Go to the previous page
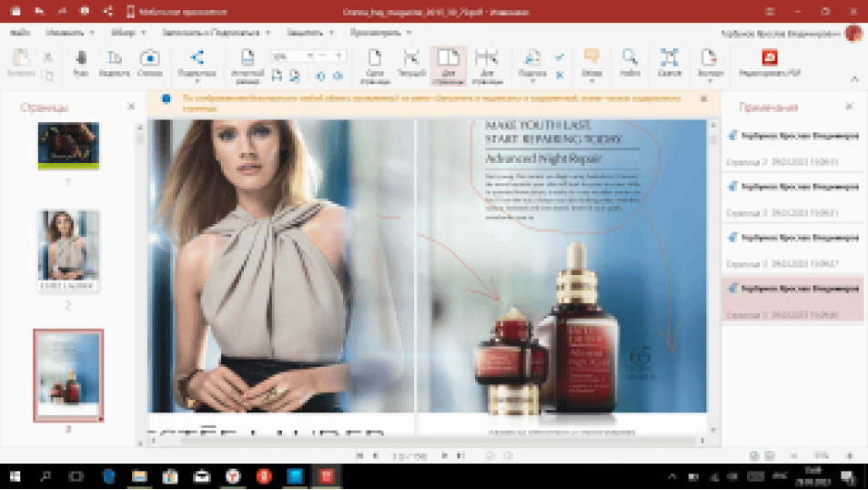This screenshot has height=490, width=868. tap(376, 455)
